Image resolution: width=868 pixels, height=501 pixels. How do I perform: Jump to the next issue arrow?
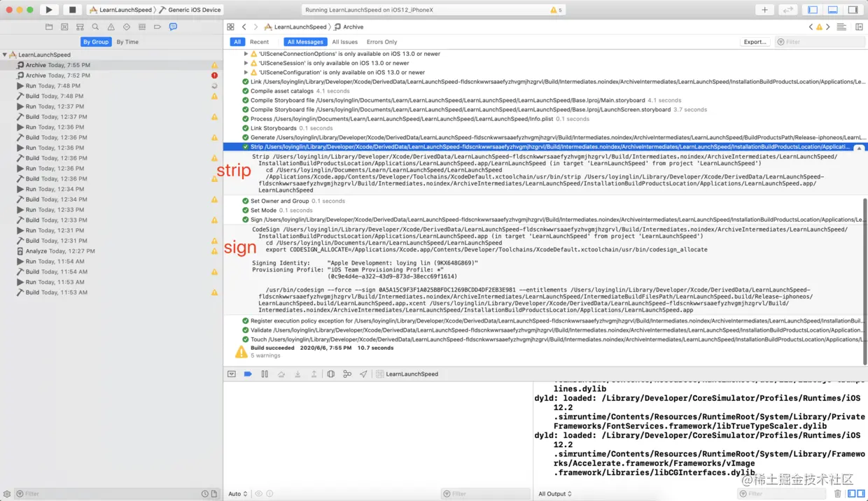click(827, 27)
